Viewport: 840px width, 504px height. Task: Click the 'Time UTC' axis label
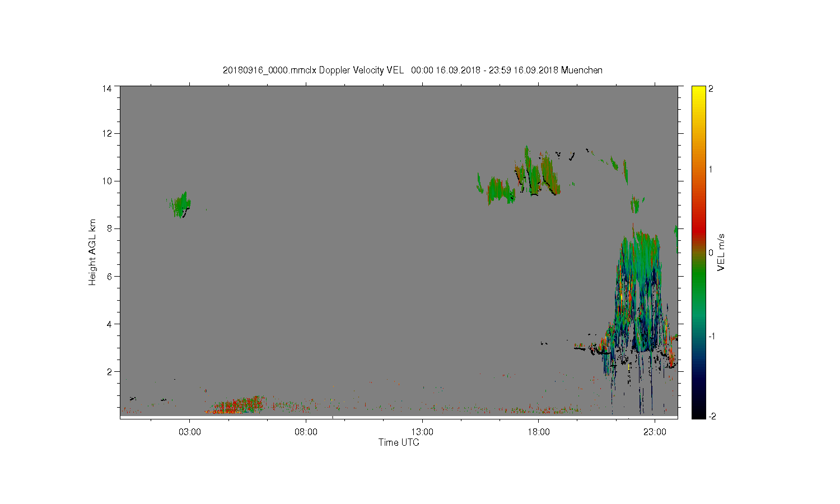point(399,442)
